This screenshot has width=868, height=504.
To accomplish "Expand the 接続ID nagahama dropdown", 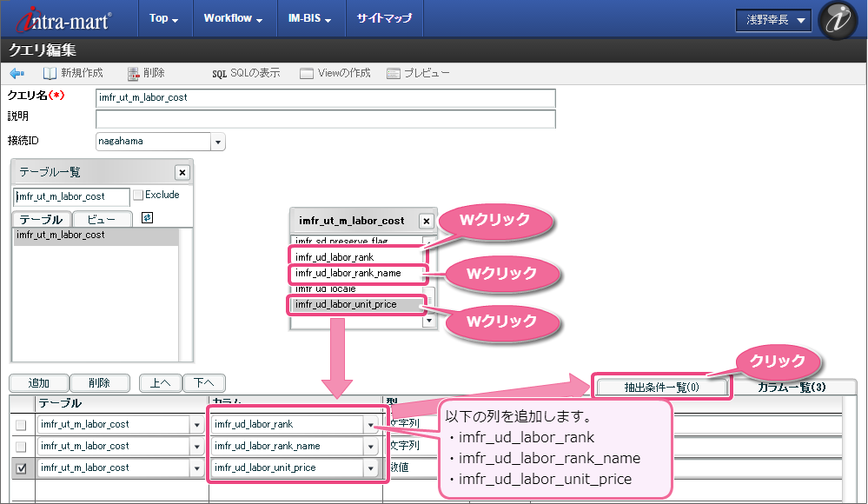I will (218, 142).
